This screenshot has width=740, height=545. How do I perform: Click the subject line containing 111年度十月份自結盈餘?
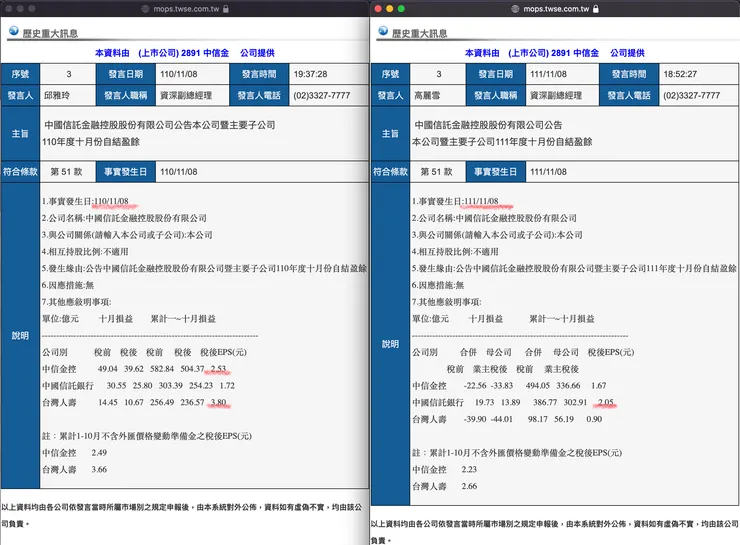(x=502, y=142)
